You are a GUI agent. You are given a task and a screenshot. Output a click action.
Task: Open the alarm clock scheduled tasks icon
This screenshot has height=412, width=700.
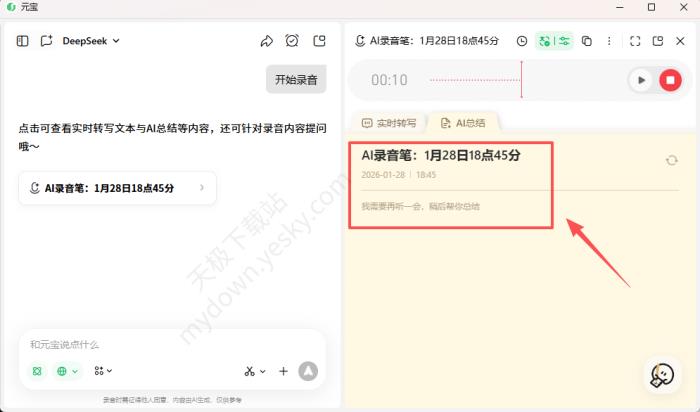click(292, 41)
